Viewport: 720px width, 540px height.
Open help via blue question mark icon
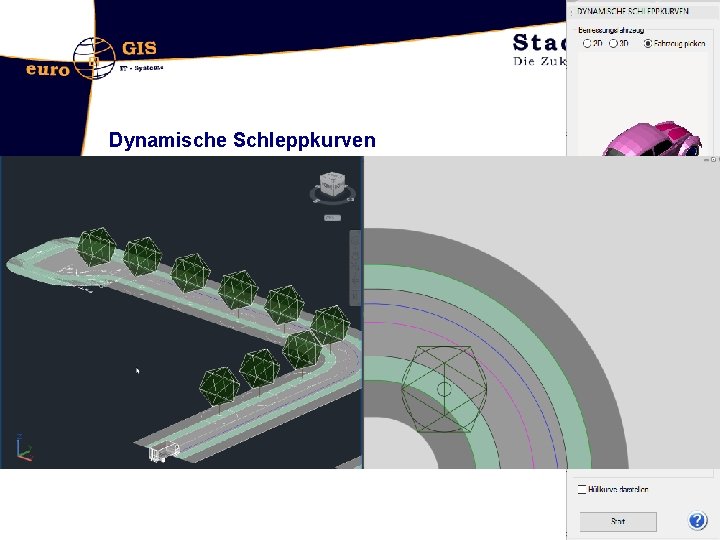point(697,521)
